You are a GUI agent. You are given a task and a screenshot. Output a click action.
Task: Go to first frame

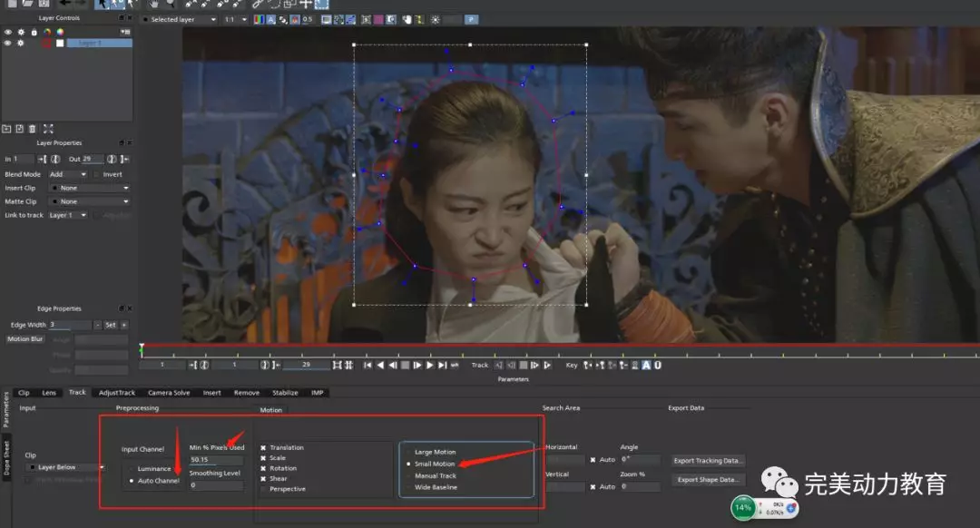[x=367, y=365]
